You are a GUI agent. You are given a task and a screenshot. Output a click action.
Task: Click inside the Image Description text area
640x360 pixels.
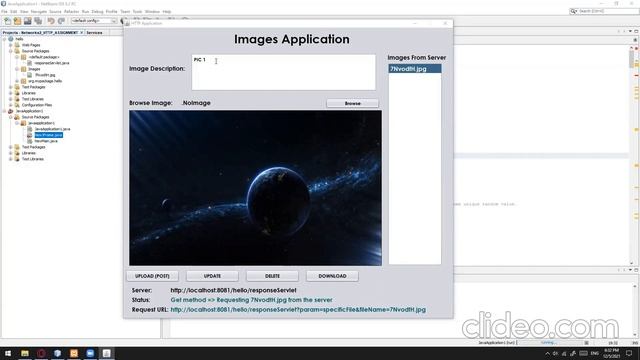[283, 72]
